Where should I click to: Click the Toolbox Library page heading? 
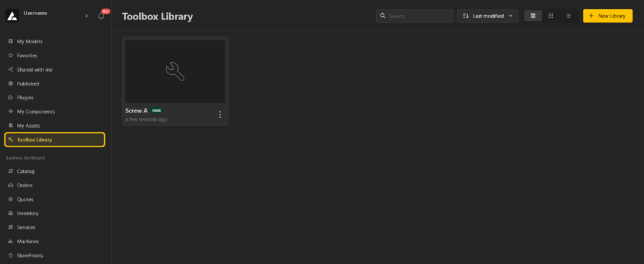point(157,16)
